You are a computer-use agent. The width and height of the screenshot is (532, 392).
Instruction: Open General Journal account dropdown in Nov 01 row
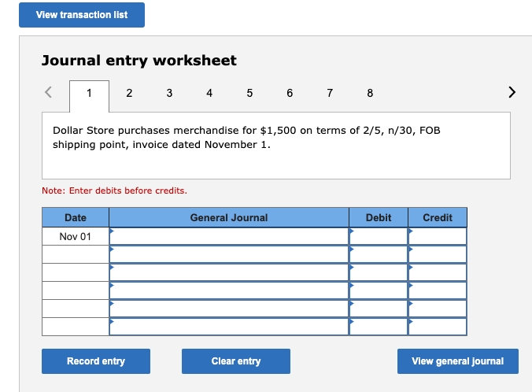click(229, 236)
